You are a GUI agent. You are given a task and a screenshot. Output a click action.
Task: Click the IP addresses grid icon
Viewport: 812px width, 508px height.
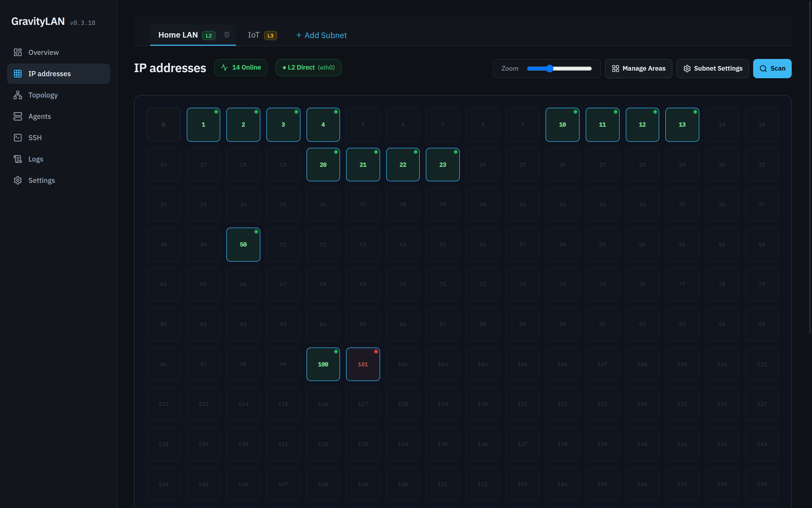(18, 74)
